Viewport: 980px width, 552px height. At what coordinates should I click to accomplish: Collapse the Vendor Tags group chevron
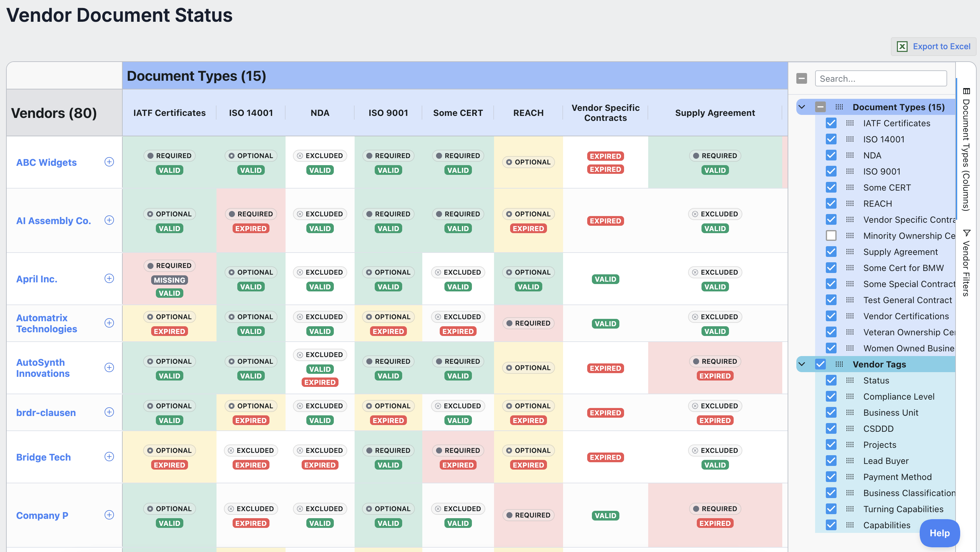tap(802, 364)
